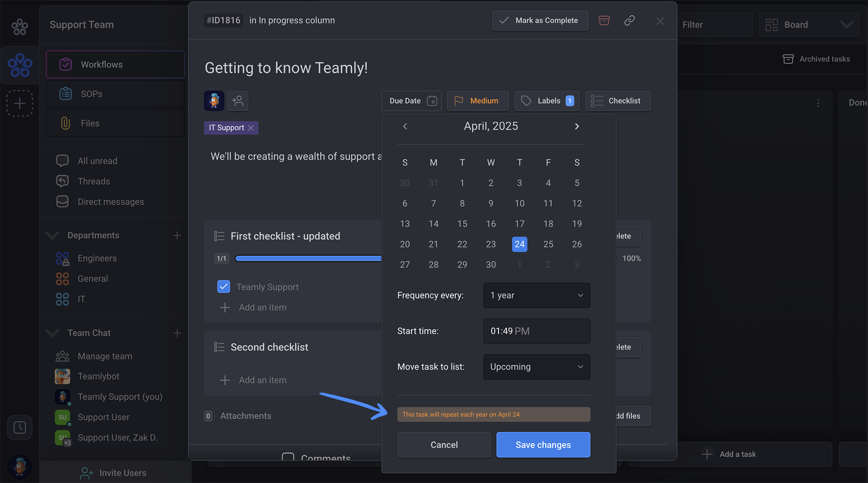
Task: Open the Labels selector
Action: tap(547, 101)
